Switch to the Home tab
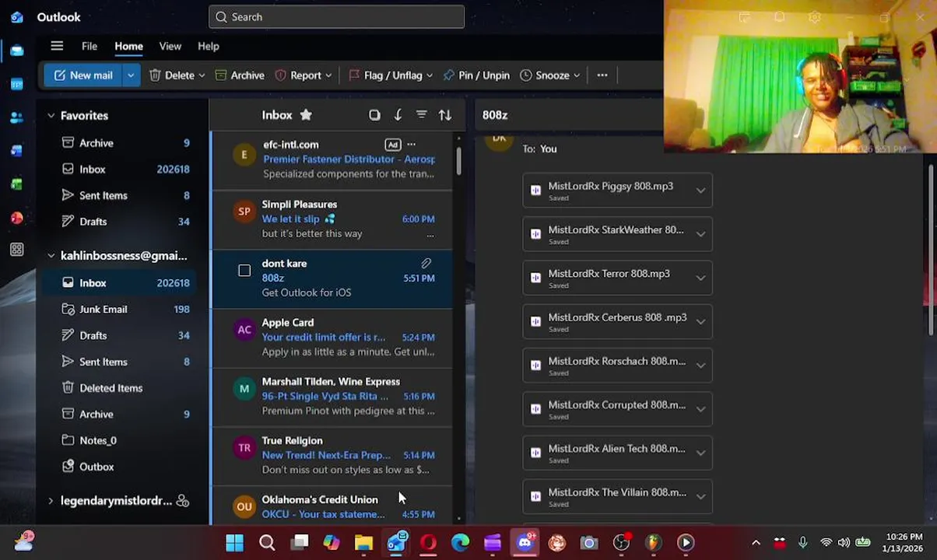Image resolution: width=937 pixels, height=560 pixels. [x=128, y=46]
